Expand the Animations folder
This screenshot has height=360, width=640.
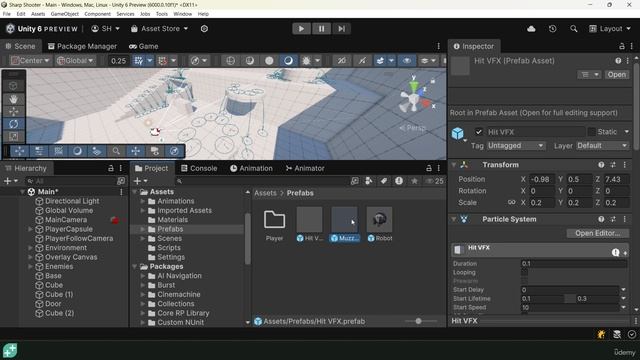click(143, 201)
